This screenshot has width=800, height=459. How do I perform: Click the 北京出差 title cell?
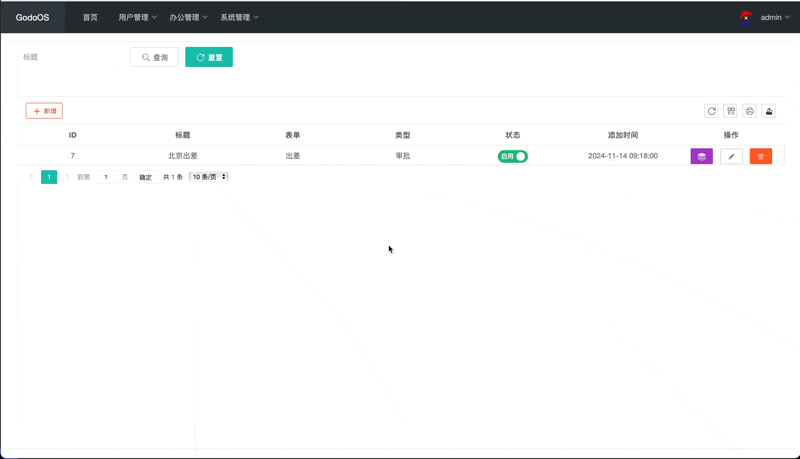coord(183,156)
